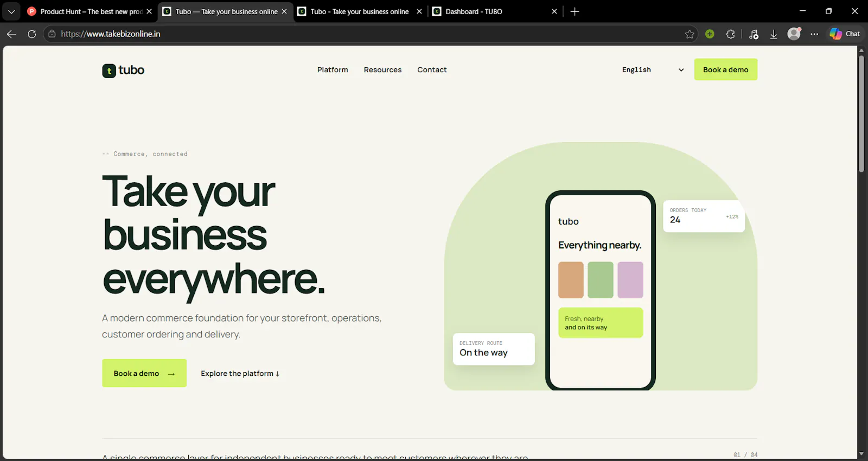Open the Platform nav menu
Screen dimensions: 868x461
click(333, 70)
